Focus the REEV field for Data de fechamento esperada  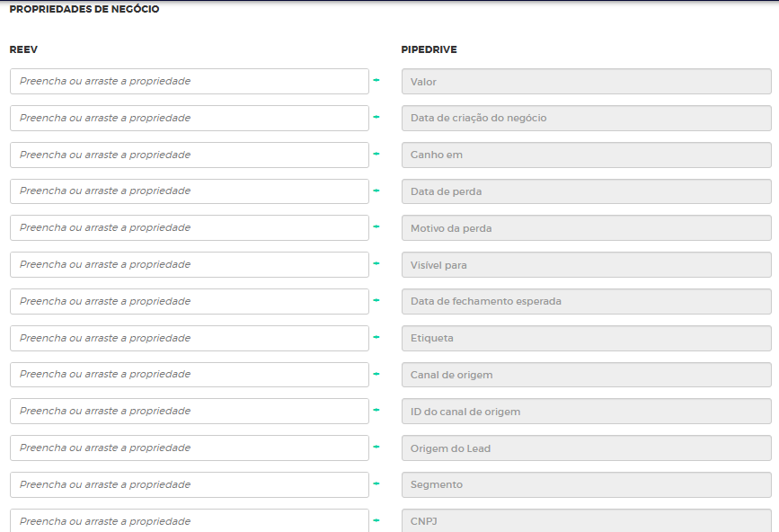click(x=190, y=301)
